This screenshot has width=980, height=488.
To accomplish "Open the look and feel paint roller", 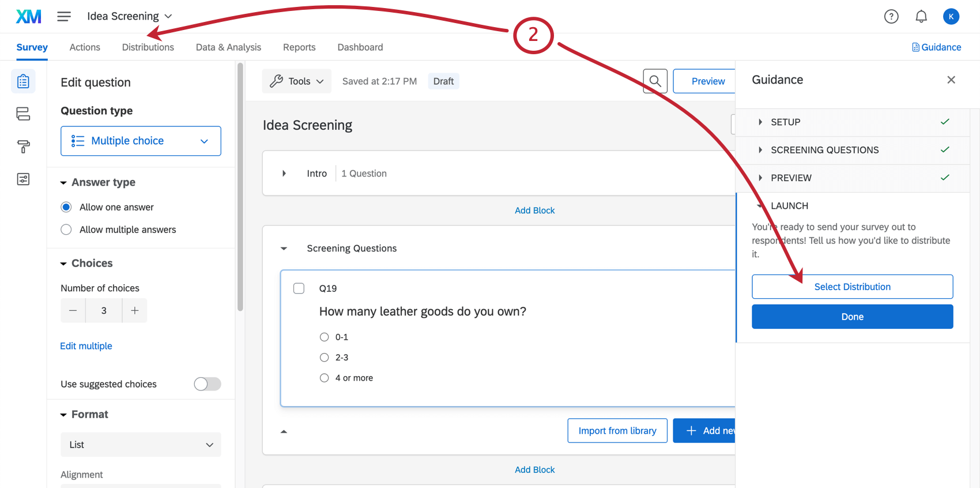I will coord(23,147).
